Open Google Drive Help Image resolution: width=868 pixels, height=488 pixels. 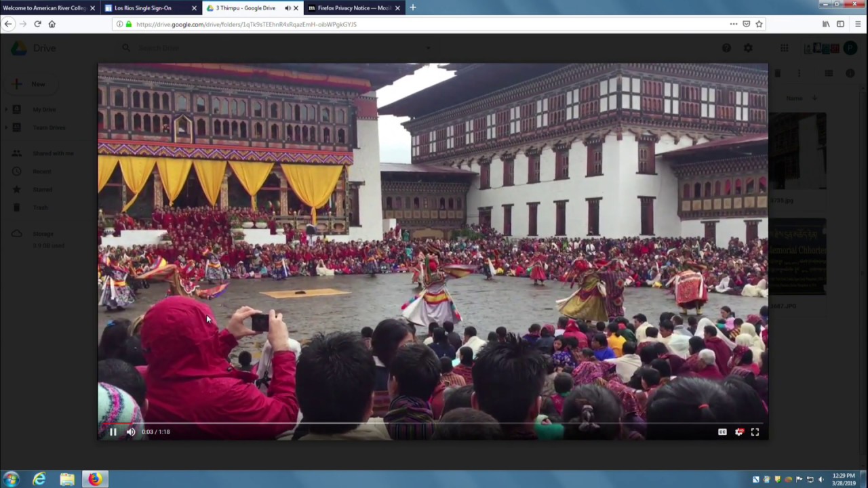click(x=726, y=48)
